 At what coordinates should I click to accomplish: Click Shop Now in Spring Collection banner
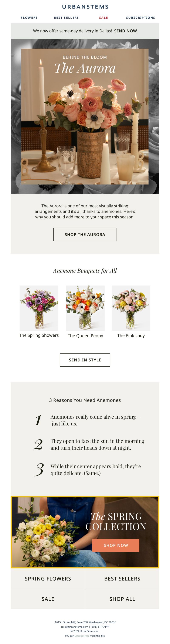(116, 545)
